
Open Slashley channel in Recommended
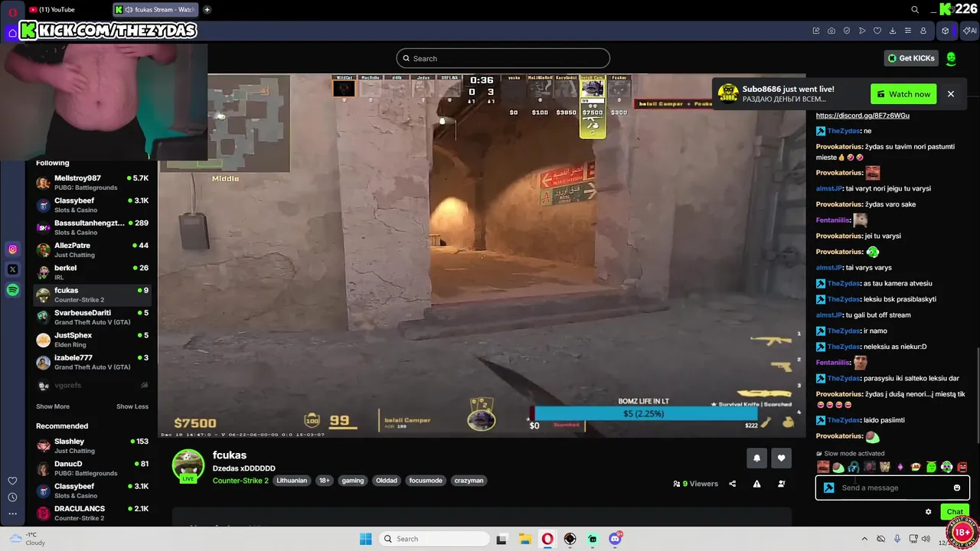point(92,445)
